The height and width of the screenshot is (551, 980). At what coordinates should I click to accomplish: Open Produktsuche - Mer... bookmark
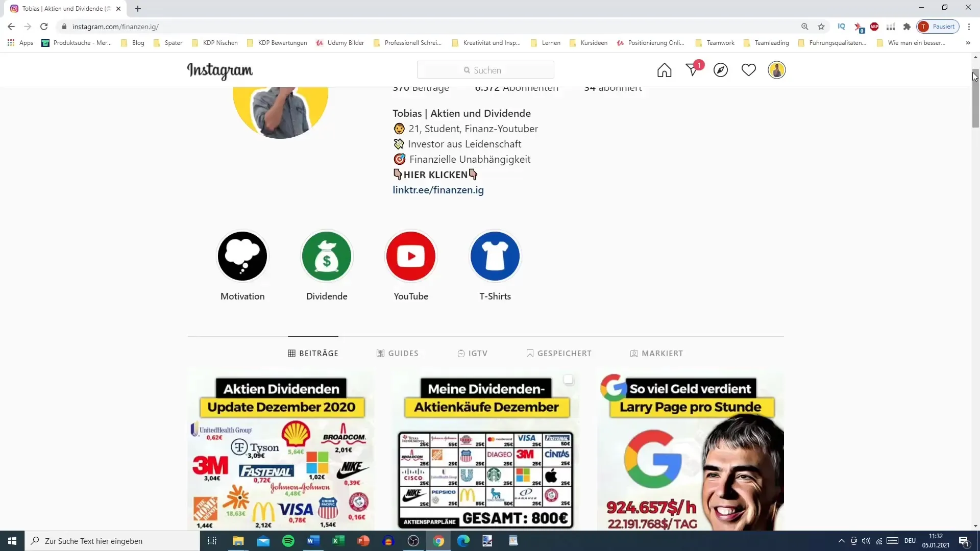click(x=77, y=43)
